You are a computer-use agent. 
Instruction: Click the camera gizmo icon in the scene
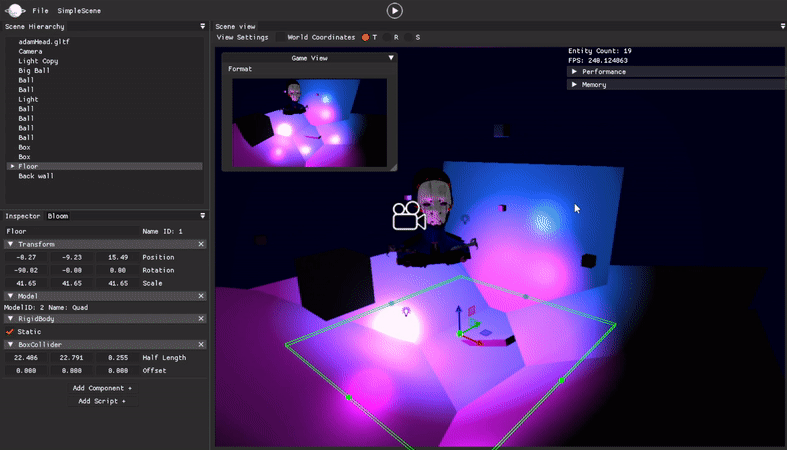[408, 216]
